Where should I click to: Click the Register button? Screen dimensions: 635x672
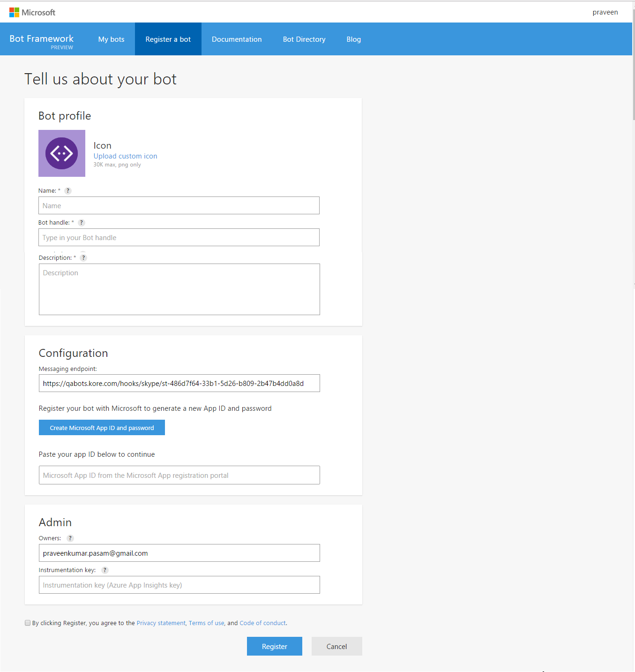[274, 646]
